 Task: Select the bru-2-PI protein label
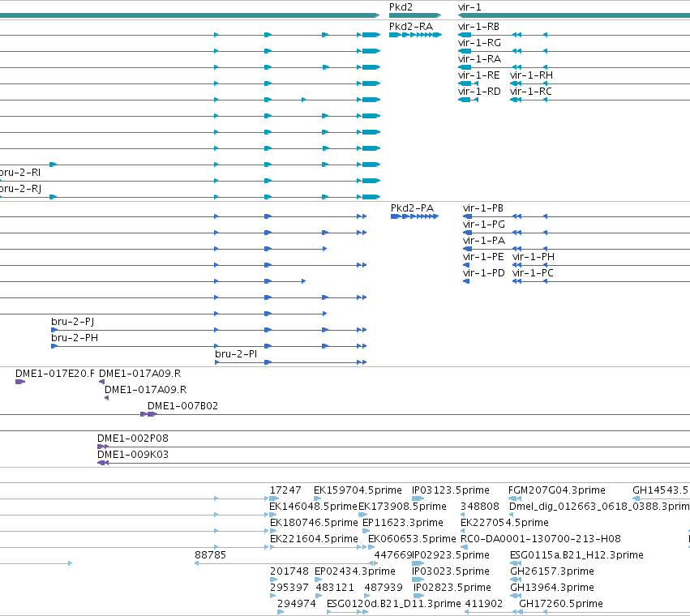pos(236,354)
